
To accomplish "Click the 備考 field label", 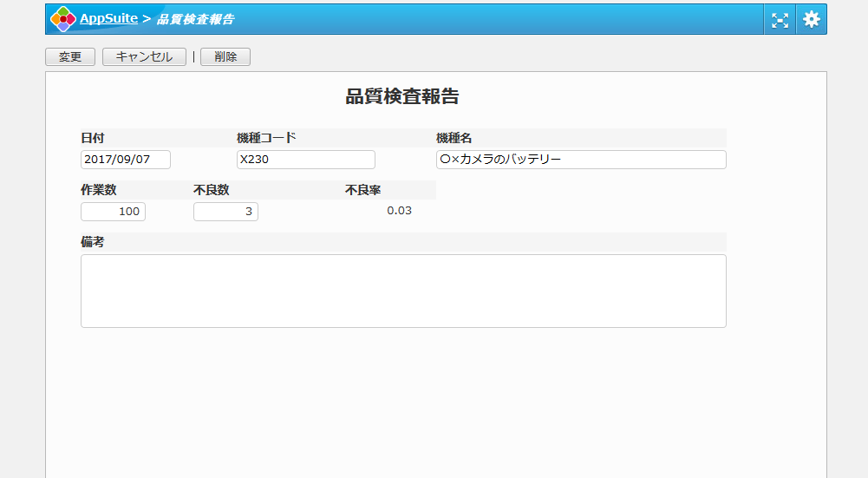I will [x=93, y=242].
